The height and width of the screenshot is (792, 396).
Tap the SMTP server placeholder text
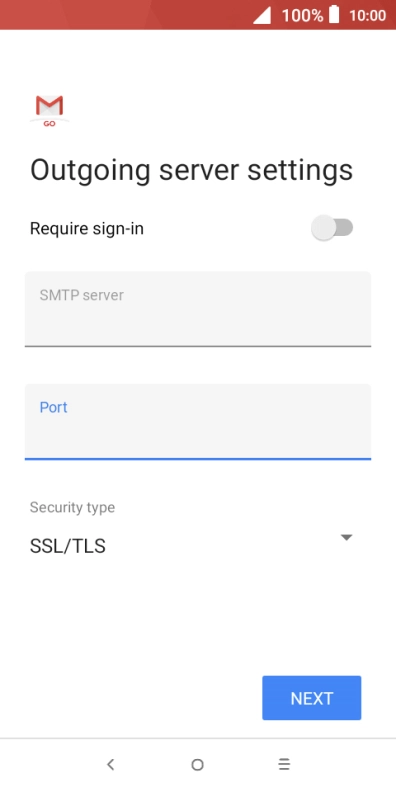[x=81, y=295]
